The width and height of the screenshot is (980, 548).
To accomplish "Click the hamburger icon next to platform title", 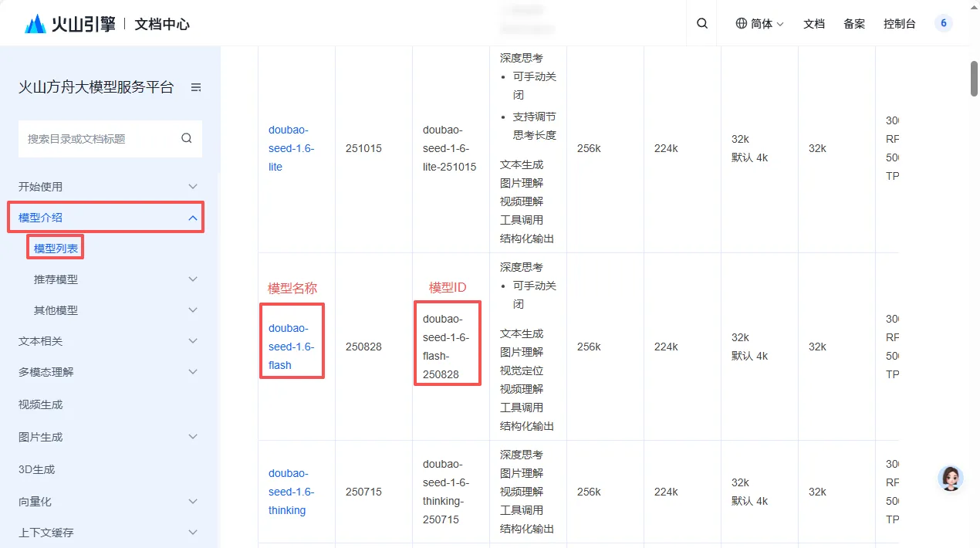I will (x=196, y=87).
